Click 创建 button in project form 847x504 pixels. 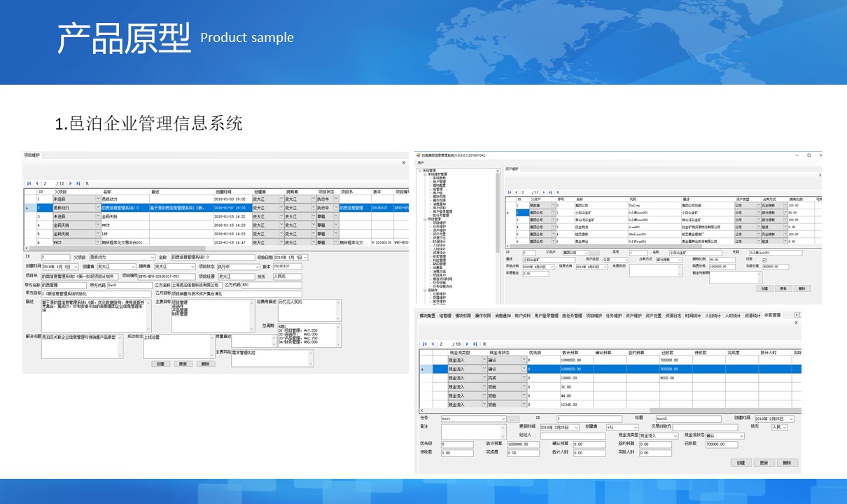(x=160, y=363)
